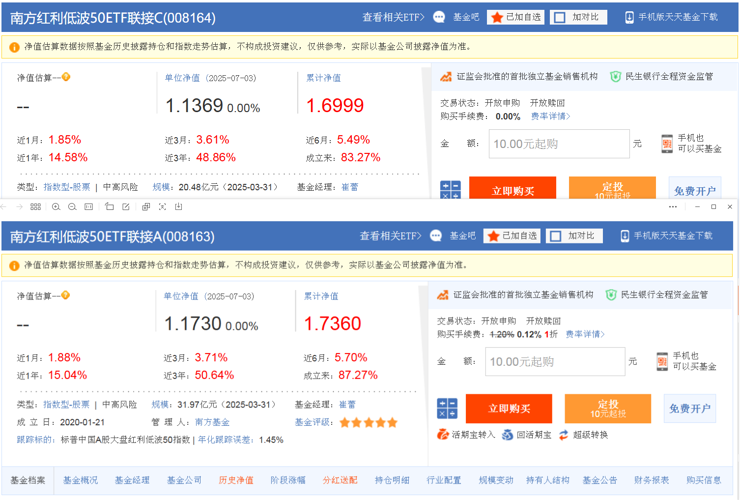Open chat bubble icon on 008164 header
This screenshot has height=500, width=740.
tap(439, 17)
